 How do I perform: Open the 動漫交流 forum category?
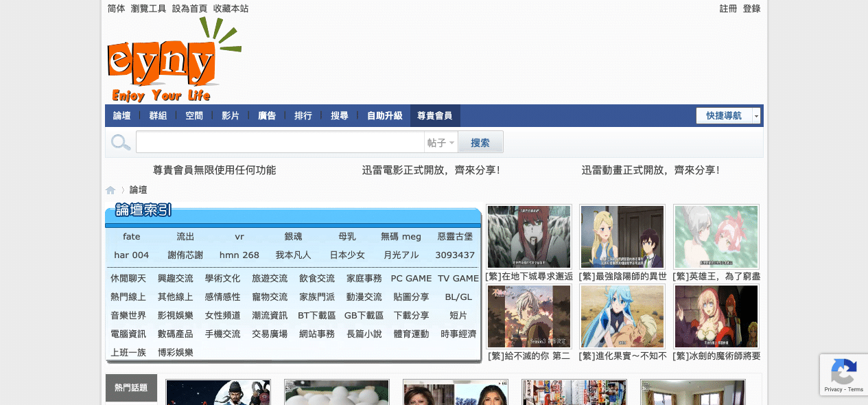(364, 297)
